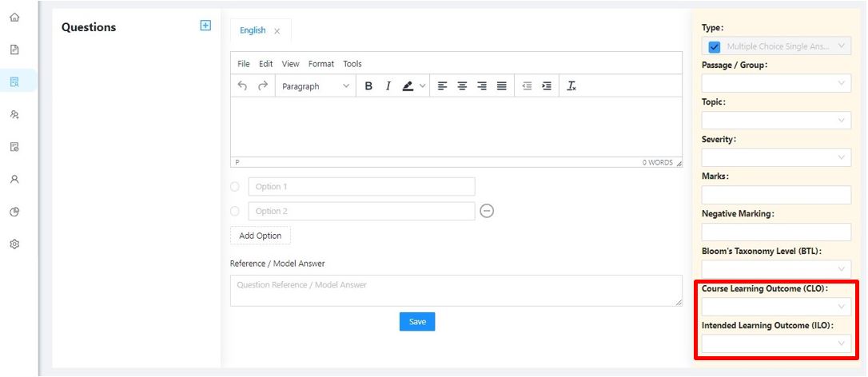Viewport: 868px width, 377px height.
Task: Click the Add Option button
Action: (261, 236)
